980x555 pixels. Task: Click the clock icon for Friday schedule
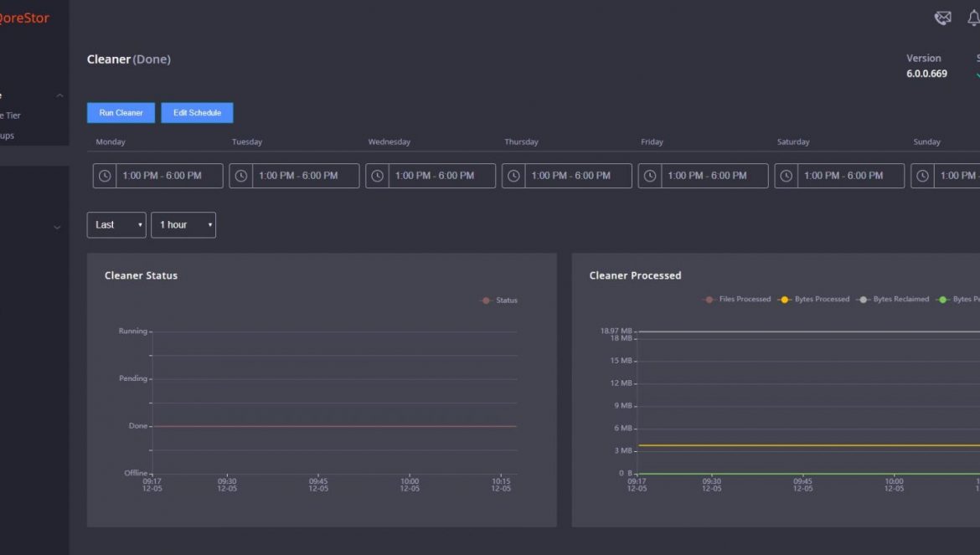[x=650, y=176]
